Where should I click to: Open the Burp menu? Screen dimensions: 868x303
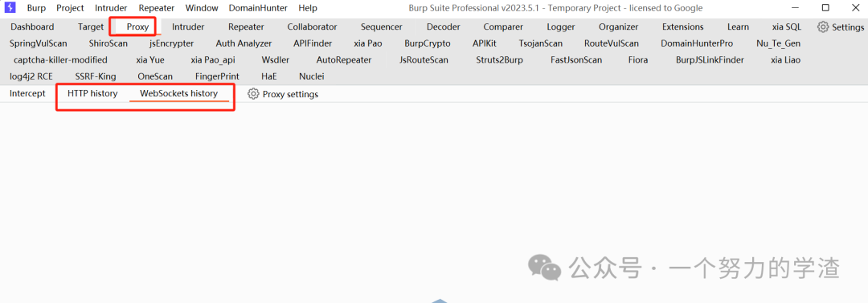coord(36,8)
